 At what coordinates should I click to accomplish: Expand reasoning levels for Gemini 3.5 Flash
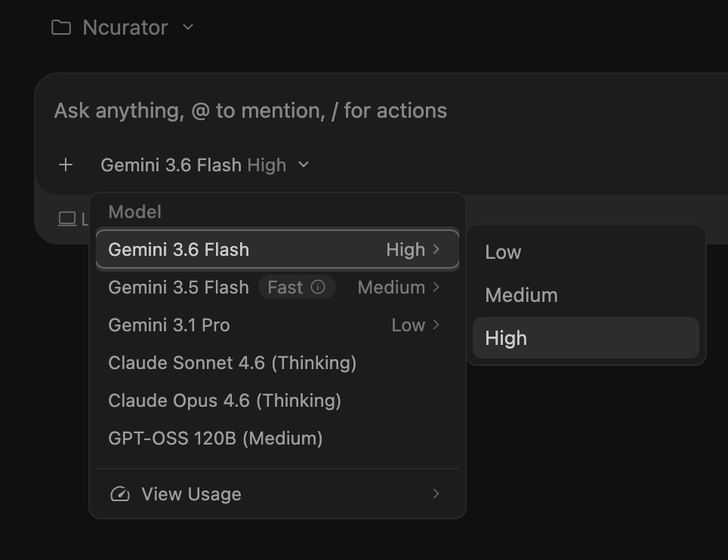point(399,288)
